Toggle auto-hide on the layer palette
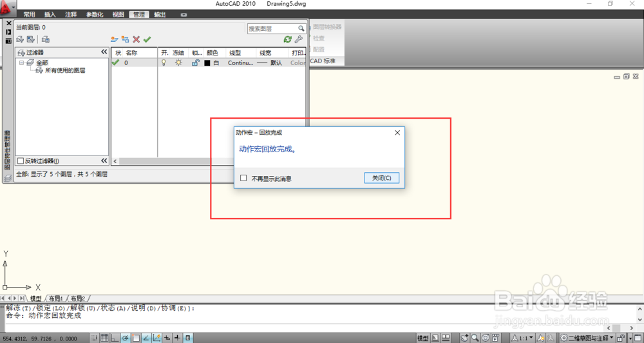Viewport: 644px width, 343px height. click(8, 32)
